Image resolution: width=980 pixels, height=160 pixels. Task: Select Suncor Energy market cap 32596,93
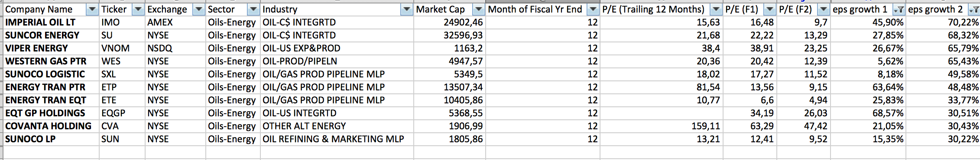(450, 35)
